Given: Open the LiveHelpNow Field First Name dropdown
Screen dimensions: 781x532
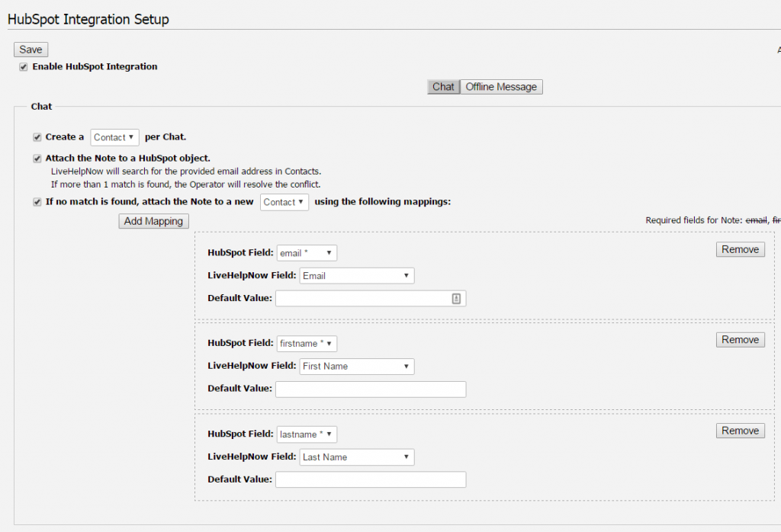Looking at the screenshot, I should [x=356, y=367].
